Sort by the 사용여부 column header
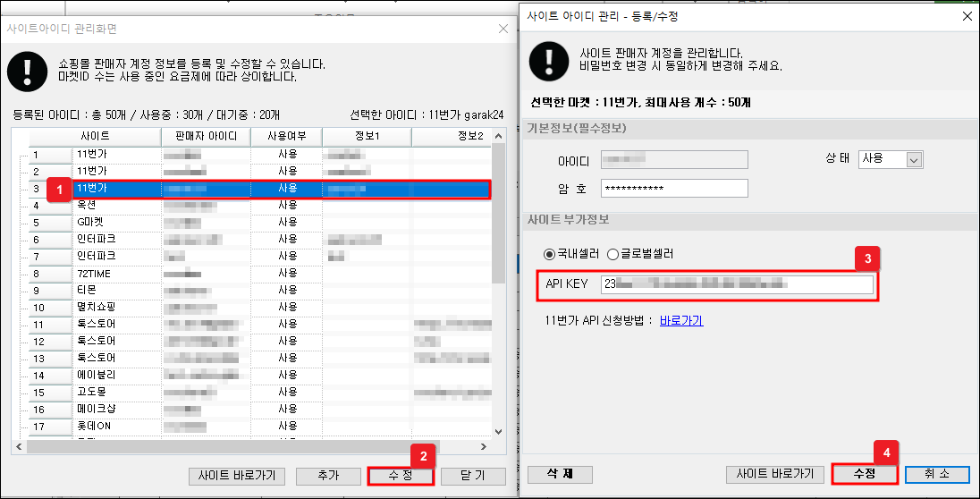 [287, 136]
